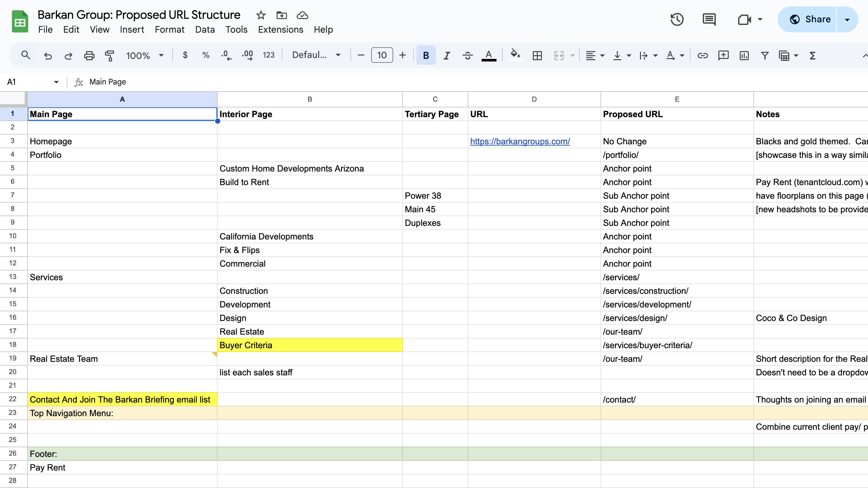Open the barkangroups.com hyperlink
Image resolution: width=868 pixels, height=488 pixels.
[520, 141]
